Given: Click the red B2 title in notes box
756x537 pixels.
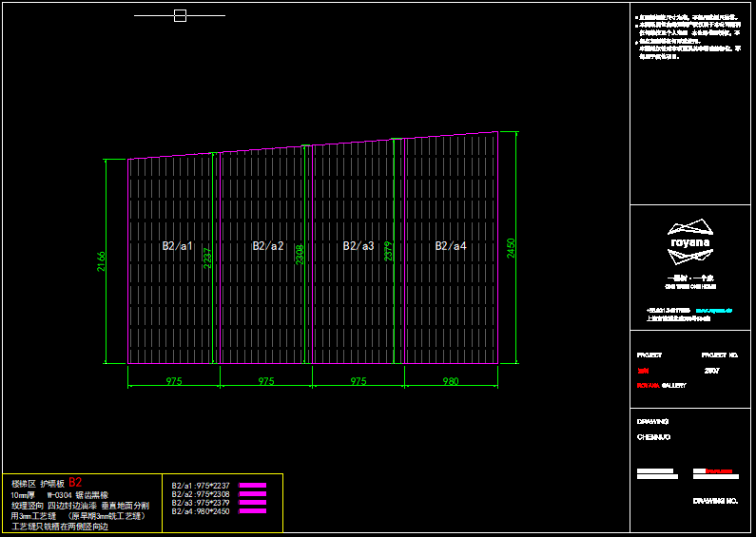Looking at the screenshot, I should (x=75, y=482).
